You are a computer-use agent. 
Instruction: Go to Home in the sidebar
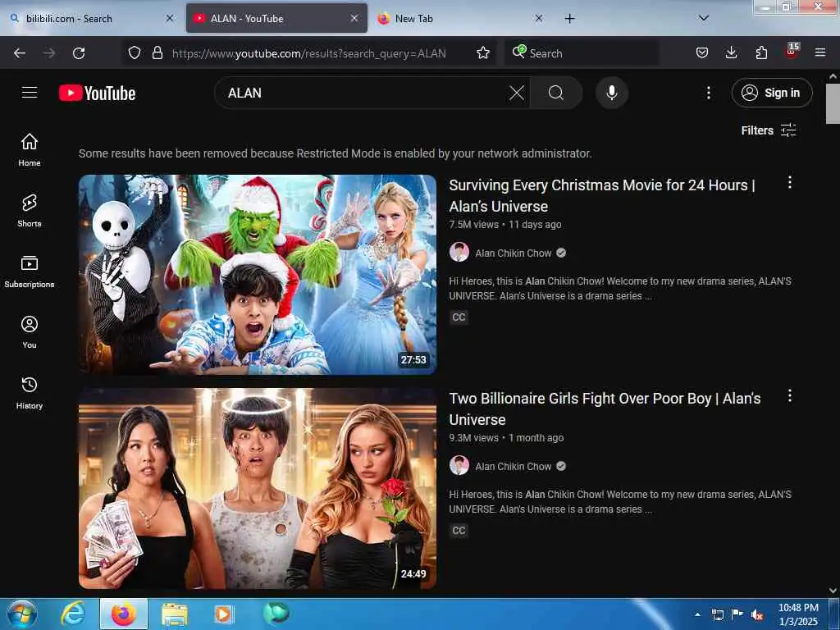click(30, 150)
